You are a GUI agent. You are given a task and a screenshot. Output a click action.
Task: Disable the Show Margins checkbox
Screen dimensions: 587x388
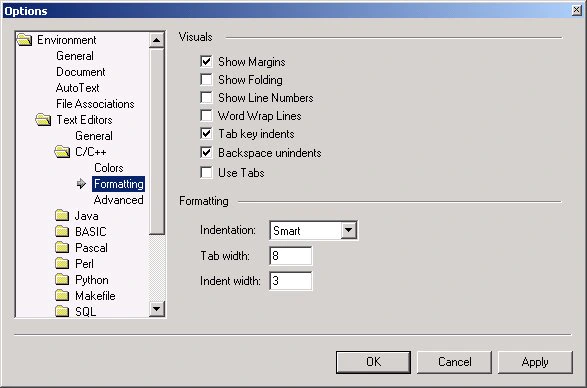pos(206,61)
